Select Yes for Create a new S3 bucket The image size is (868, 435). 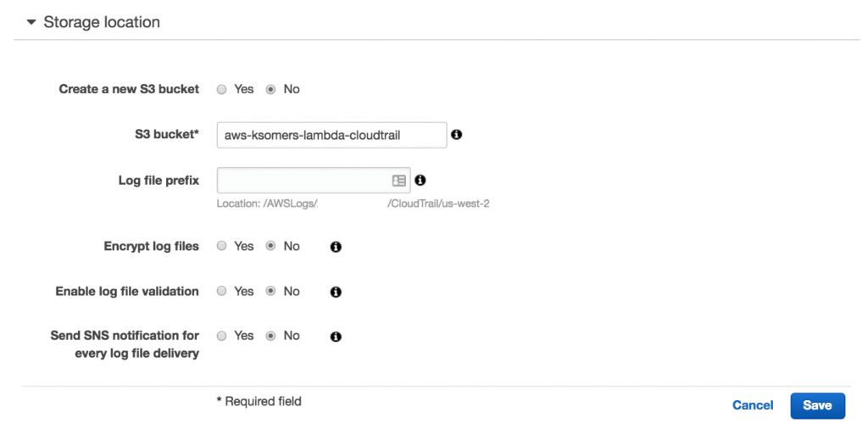pos(222,89)
